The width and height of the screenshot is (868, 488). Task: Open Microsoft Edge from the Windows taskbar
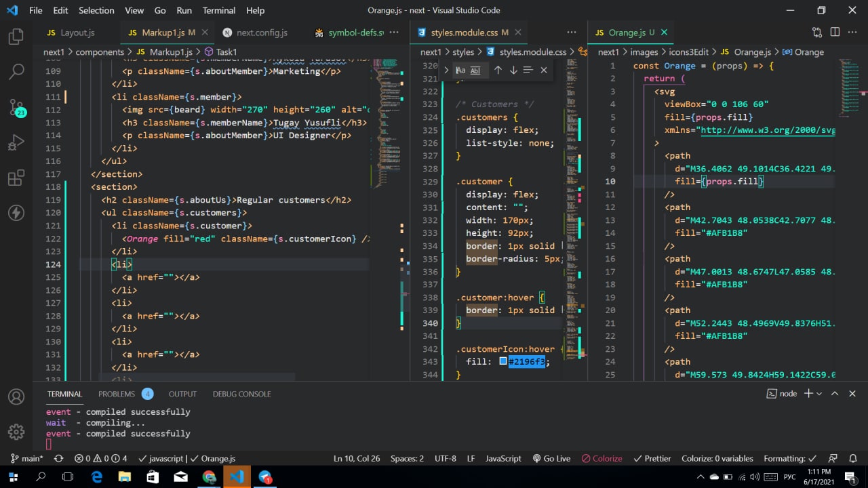tap(96, 477)
